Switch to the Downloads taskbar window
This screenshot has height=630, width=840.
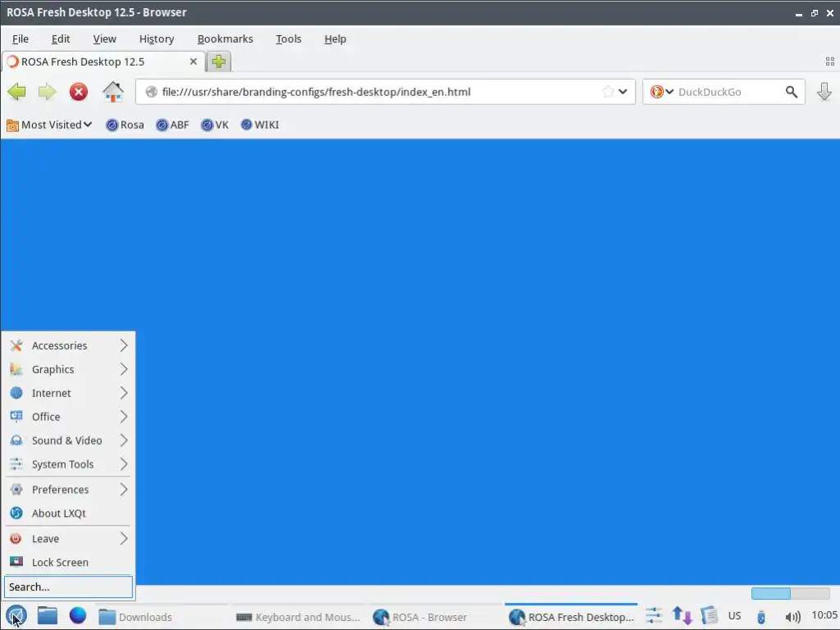(x=161, y=617)
